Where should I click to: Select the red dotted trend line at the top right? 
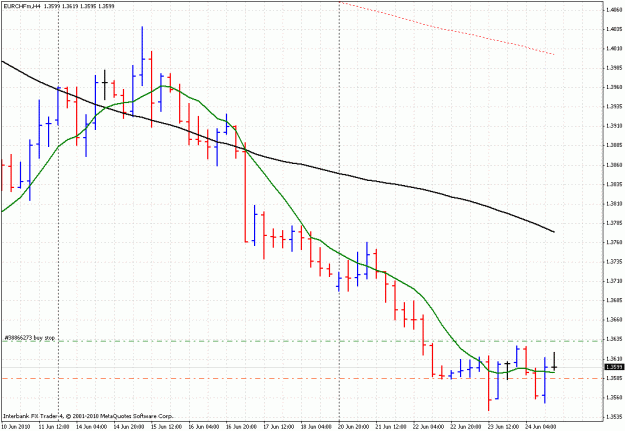coord(446,29)
